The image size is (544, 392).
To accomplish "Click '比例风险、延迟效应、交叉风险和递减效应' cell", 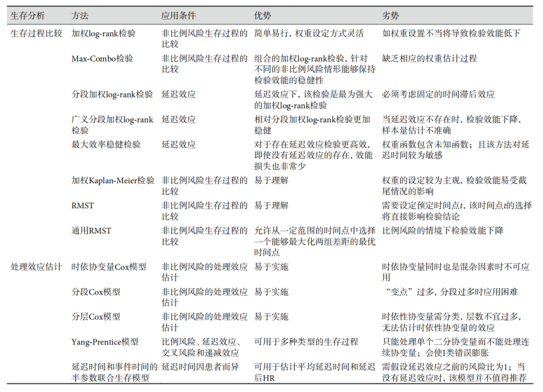I will pyautogui.click(x=201, y=347).
